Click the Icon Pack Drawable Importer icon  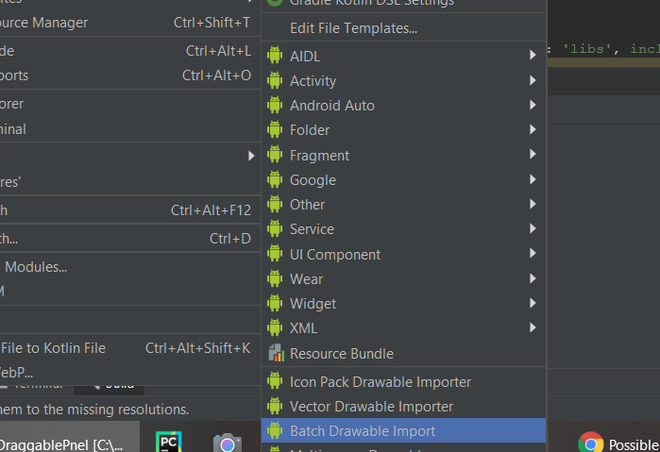pyautogui.click(x=275, y=382)
